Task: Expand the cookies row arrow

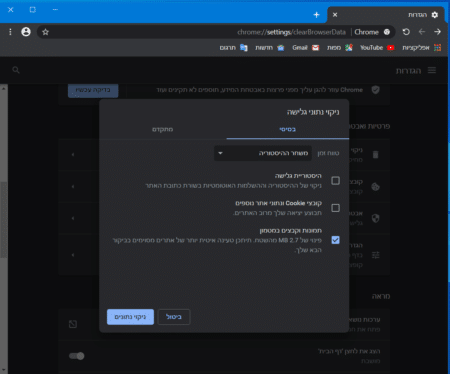Action: point(73,187)
